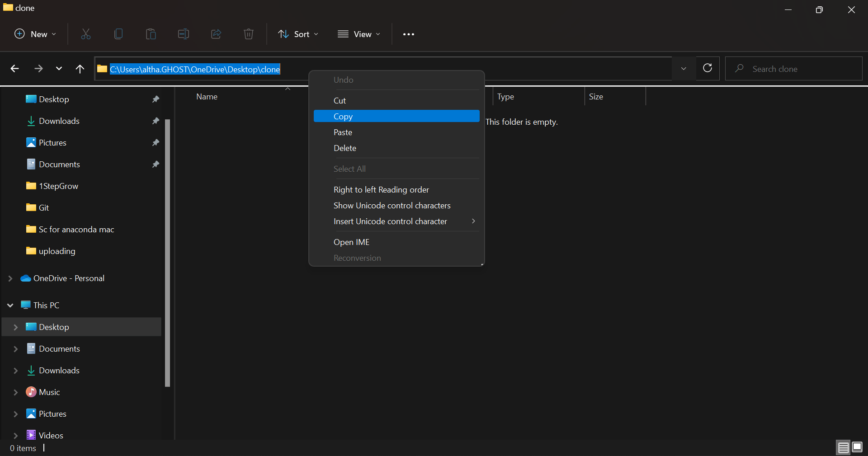Open the See more three-dots menu
Screen dimensions: 868x456
409,34
